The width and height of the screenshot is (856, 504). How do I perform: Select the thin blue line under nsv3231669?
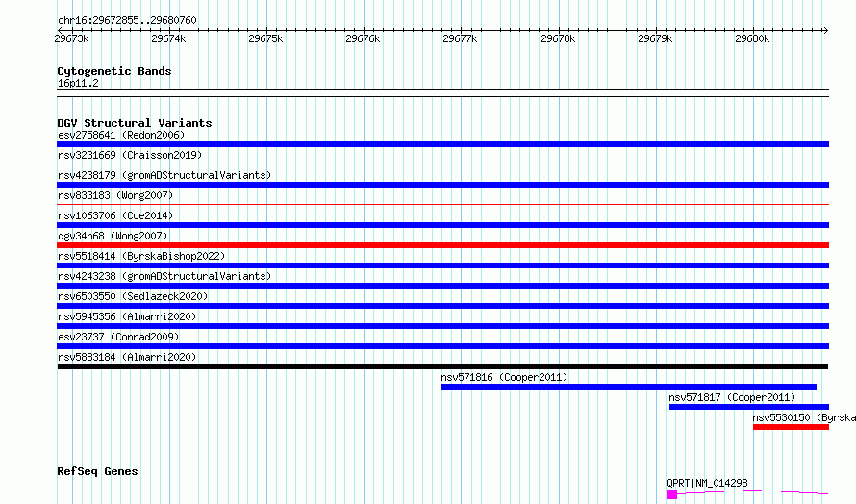pyautogui.click(x=442, y=164)
